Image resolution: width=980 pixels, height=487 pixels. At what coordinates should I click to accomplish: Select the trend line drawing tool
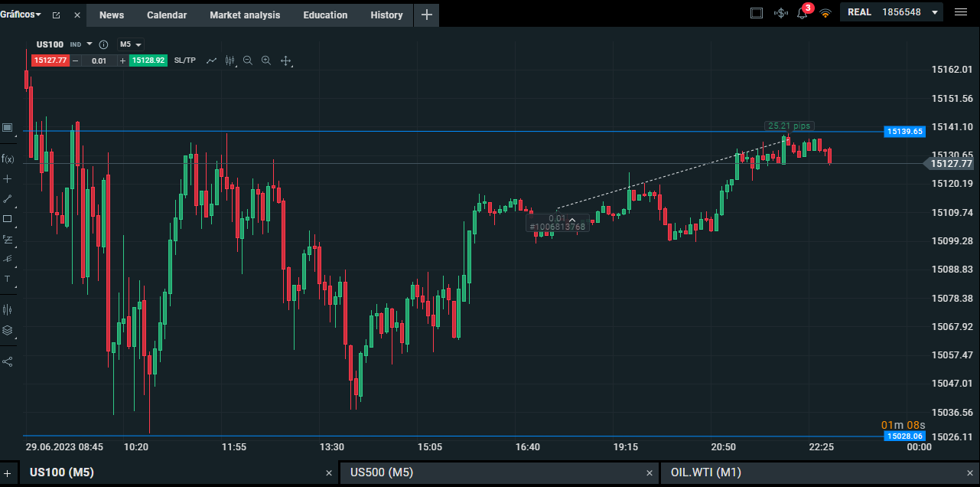[8, 198]
